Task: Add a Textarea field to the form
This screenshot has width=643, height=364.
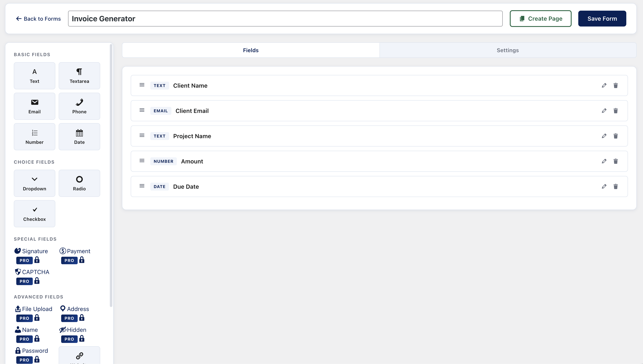Action: point(79,76)
